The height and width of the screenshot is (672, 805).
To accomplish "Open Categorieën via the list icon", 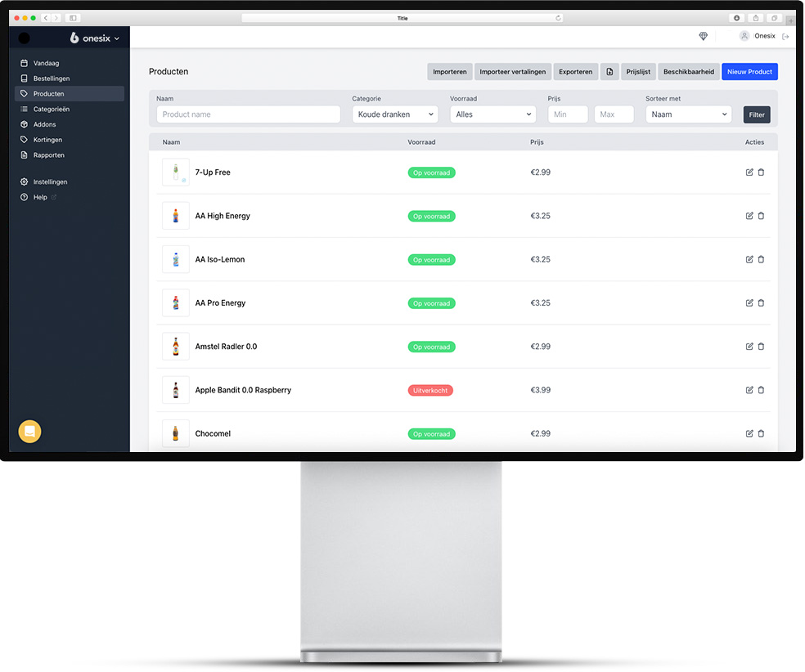I will tap(24, 109).
